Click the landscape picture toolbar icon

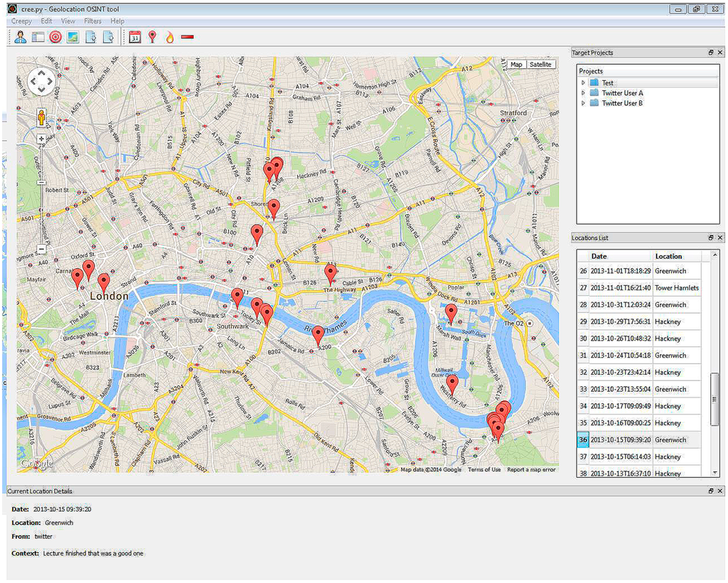click(73, 38)
